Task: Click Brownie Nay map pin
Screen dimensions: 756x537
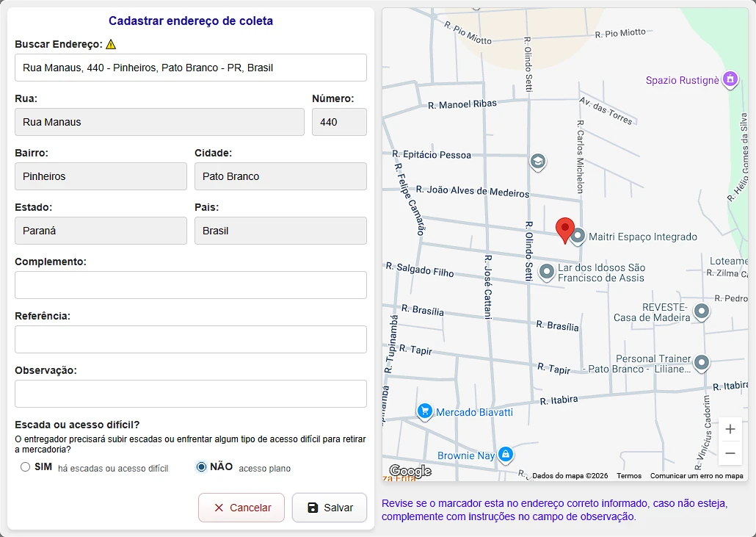Action: coord(505,455)
